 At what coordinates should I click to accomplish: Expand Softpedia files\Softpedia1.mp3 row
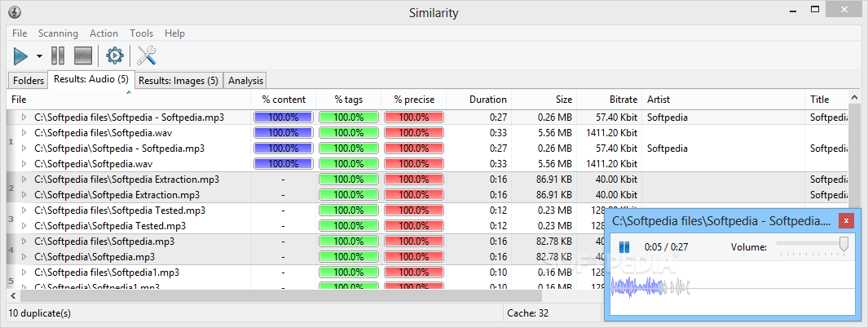coord(24,273)
